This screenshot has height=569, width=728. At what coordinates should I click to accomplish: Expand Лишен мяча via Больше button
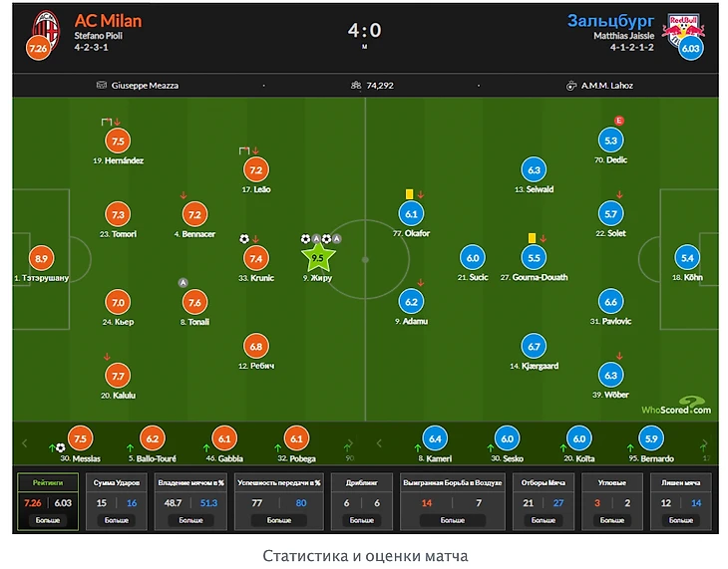[x=681, y=520]
